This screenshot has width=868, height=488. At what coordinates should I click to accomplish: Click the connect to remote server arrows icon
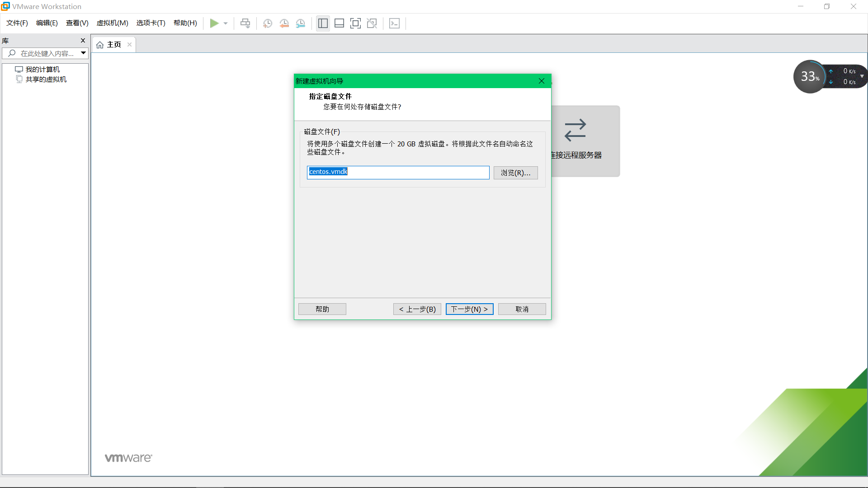click(x=575, y=130)
